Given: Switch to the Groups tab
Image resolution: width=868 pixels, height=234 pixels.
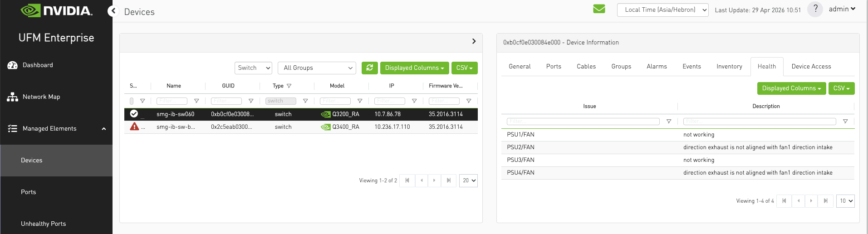Looking at the screenshot, I should tap(621, 67).
